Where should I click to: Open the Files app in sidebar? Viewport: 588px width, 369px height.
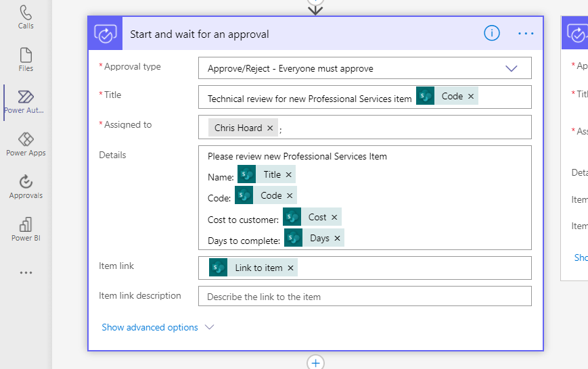click(26, 59)
